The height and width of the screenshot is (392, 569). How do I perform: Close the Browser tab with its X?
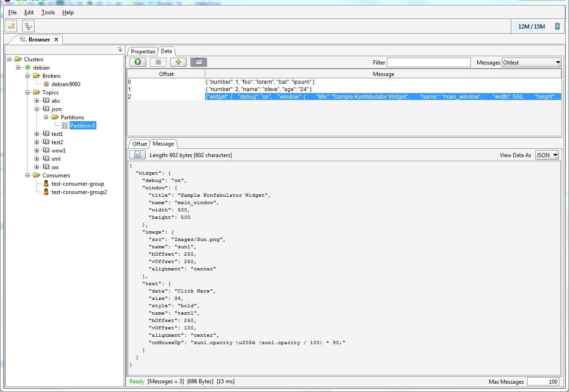tap(56, 40)
